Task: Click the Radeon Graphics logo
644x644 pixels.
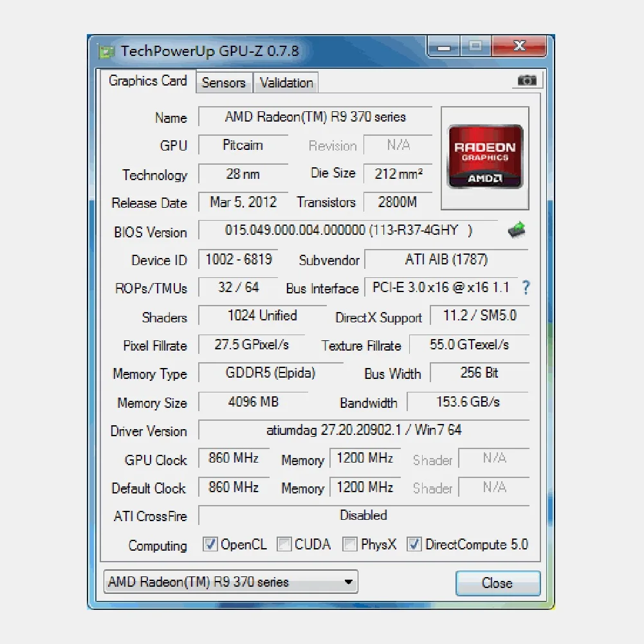Action: 485,157
